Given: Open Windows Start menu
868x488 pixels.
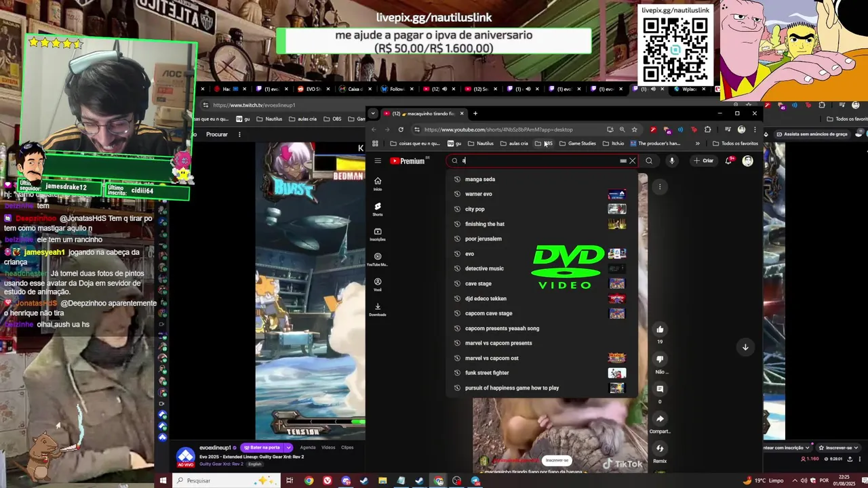Looking at the screenshot, I should [163, 481].
